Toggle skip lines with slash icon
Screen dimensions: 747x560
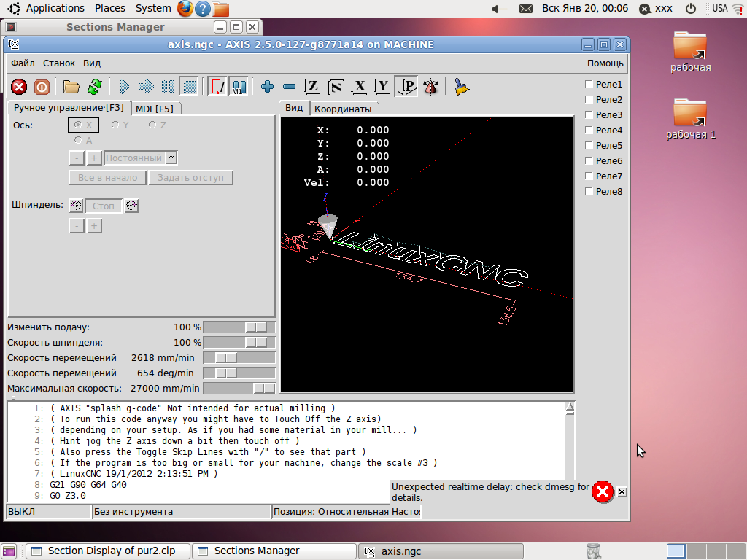(x=217, y=87)
